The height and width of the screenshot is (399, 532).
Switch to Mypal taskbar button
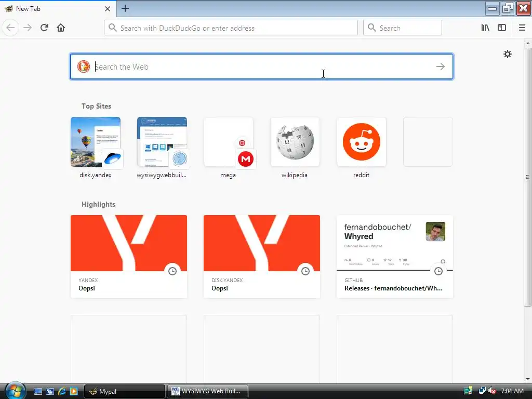tap(125, 391)
